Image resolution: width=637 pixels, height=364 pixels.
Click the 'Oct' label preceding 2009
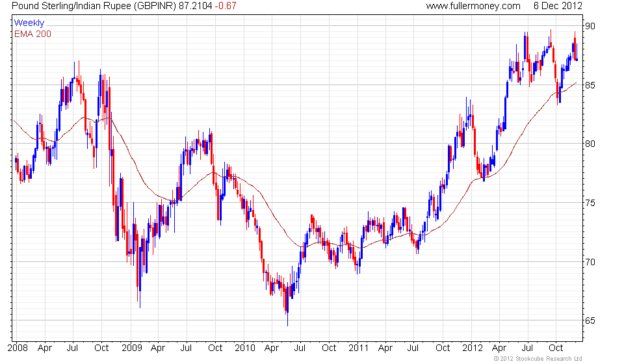click(101, 348)
